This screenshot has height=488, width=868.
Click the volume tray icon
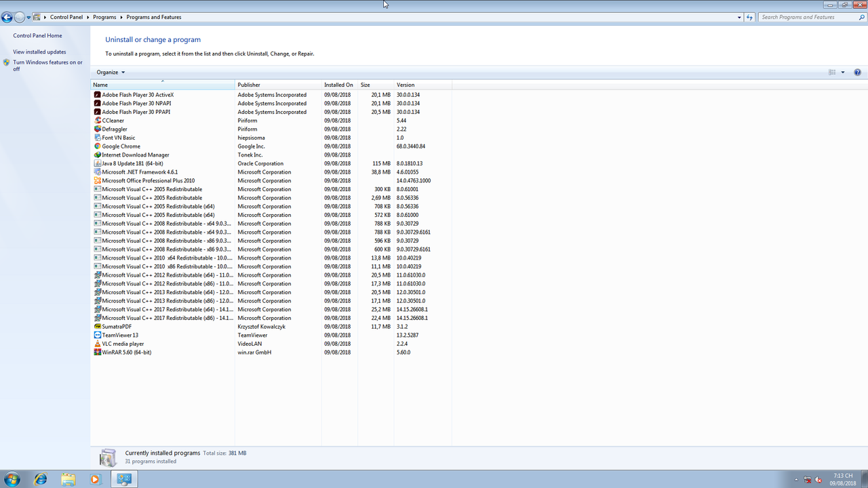pyautogui.click(x=818, y=479)
